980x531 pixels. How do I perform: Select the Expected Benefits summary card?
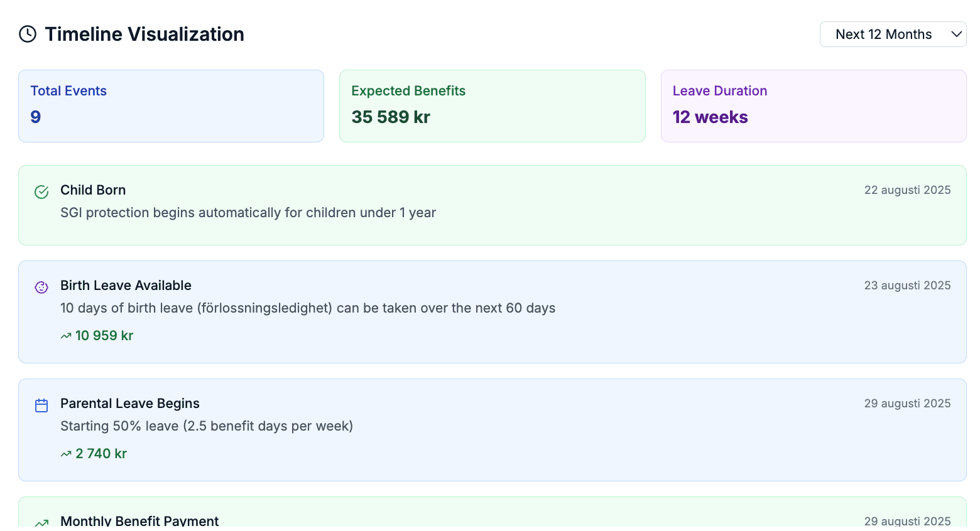click(492, 106)
